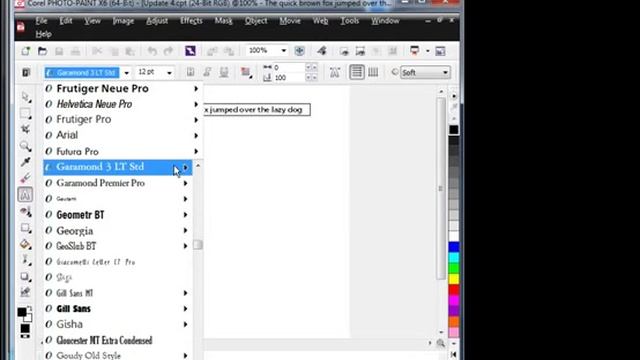Screen dimensions: 640x360
Task: Select the Text tool
Action: pos(25,195)
